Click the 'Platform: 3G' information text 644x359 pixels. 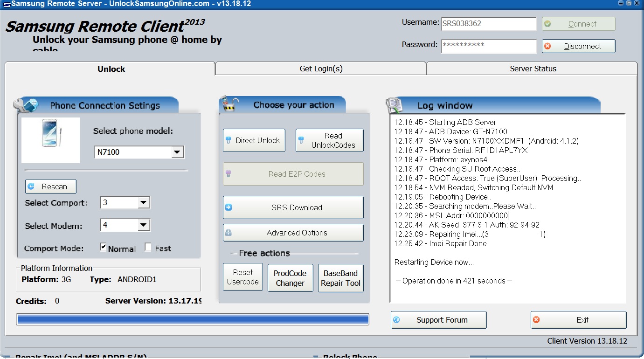coord(46,280)
